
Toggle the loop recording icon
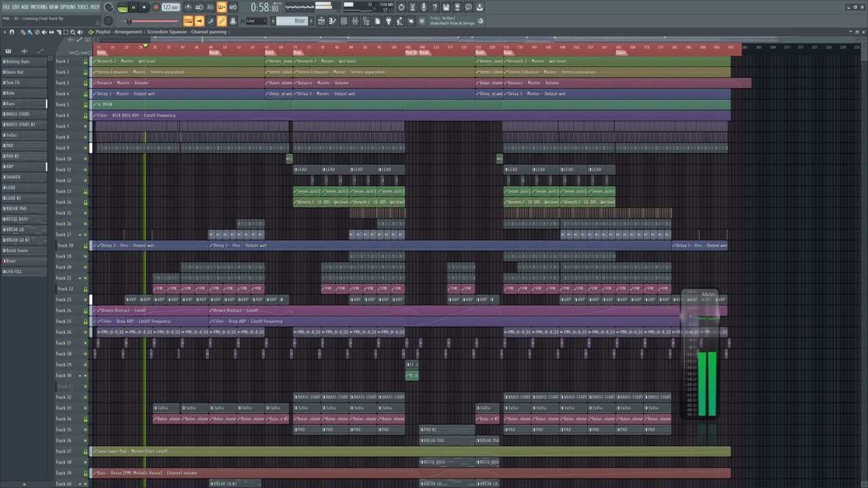pos(233,7)
